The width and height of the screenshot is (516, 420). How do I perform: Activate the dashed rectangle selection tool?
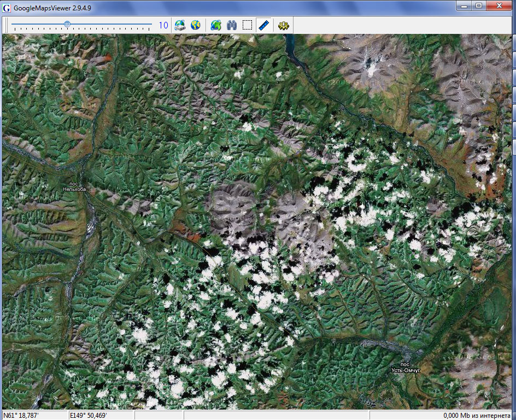click(247, 25)
